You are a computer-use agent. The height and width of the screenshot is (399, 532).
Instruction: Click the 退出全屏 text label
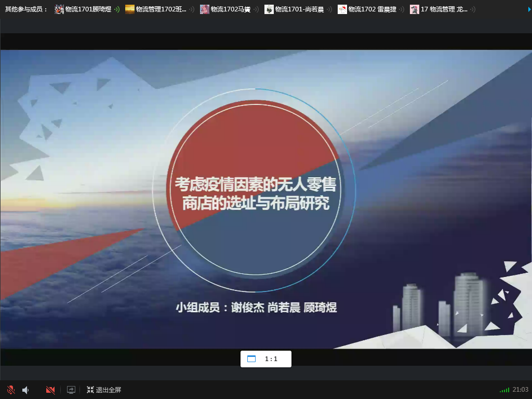click(x=108, y=390)
